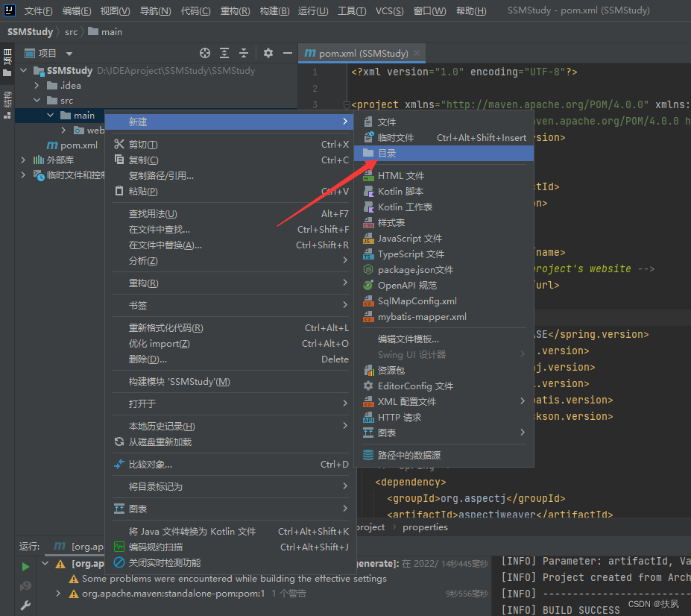
Task: Expand org.apache.maven:standalone-pom warning row
Action: tap(57, 594)
